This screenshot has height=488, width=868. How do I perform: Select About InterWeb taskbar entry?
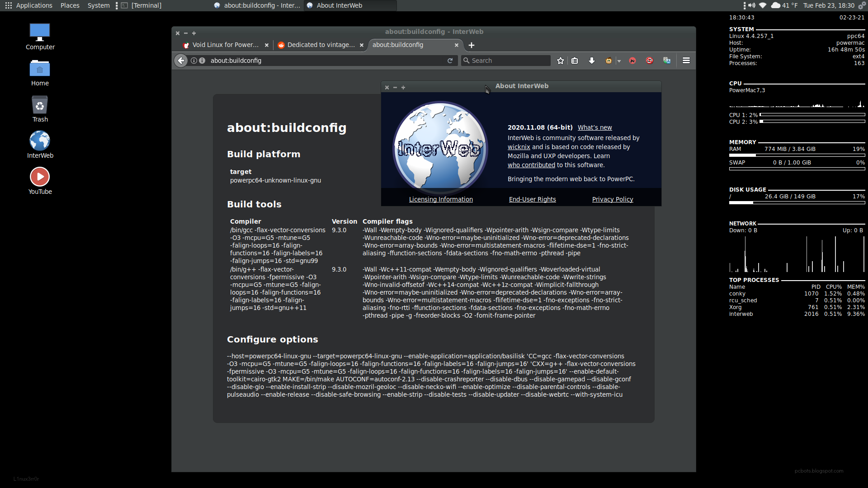[x=350, y=5]
